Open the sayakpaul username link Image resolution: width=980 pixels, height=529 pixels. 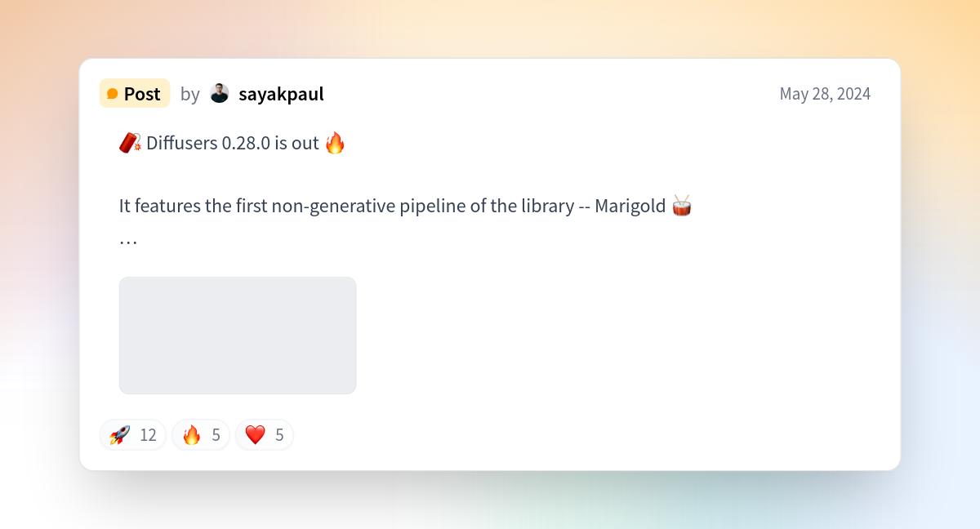(281, 94)
